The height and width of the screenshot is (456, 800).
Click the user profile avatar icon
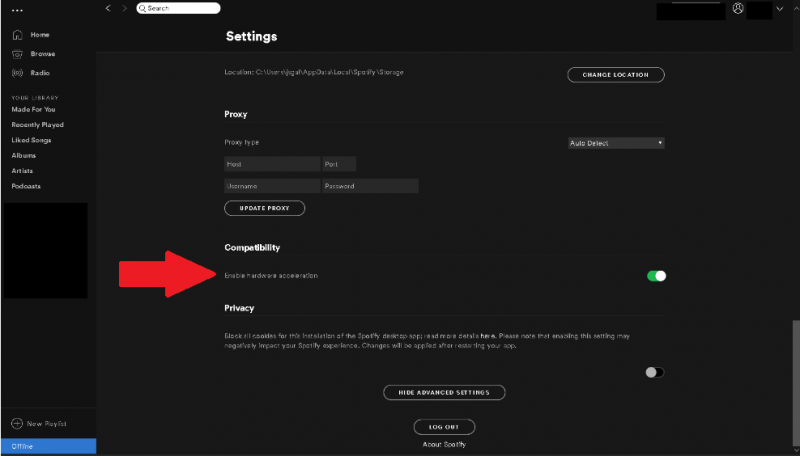point(738,8)
